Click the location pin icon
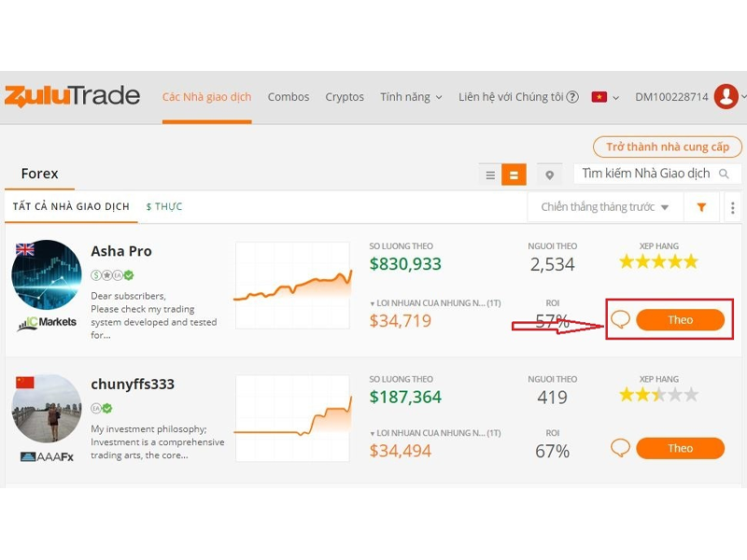 coord(549,175)
